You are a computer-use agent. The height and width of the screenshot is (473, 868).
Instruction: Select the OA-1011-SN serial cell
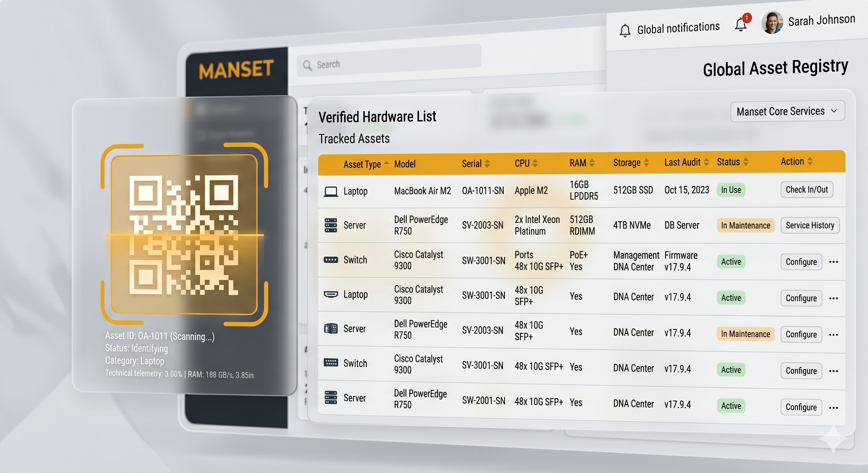tap(483, 191)
